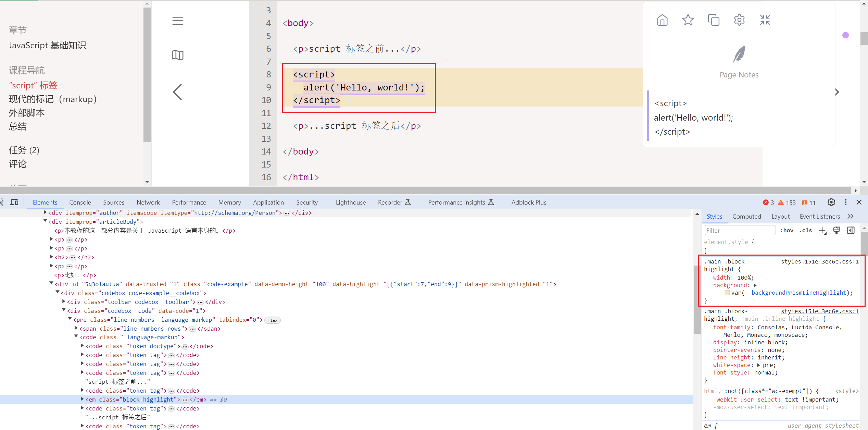Click the sidebar vertical scrollbar thumb

coord(147,75)
